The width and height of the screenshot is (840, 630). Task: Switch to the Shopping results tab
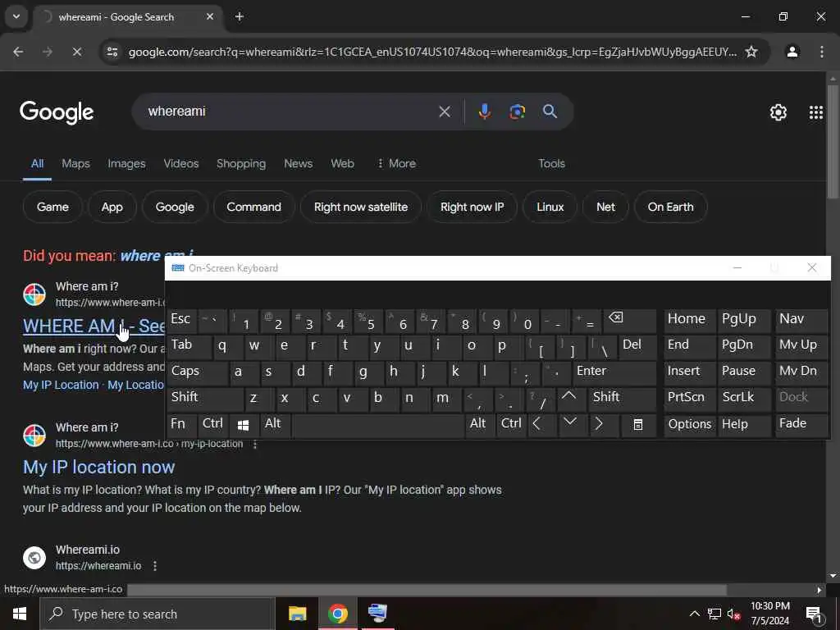[x=241, y=163]
